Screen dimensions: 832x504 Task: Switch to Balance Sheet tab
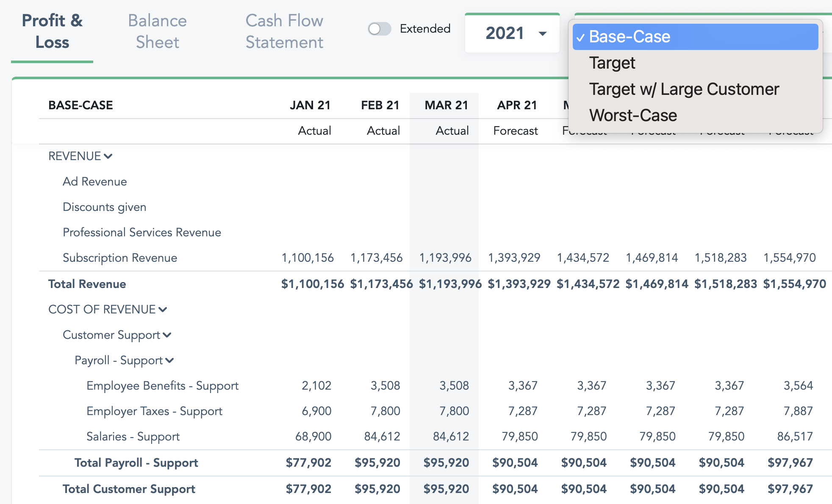(157, 31)
